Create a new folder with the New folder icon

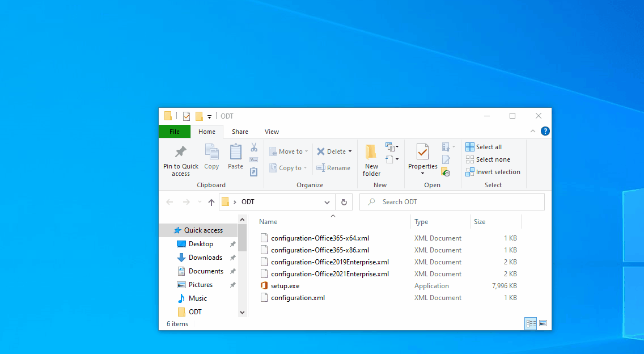(x=371, y=159)
